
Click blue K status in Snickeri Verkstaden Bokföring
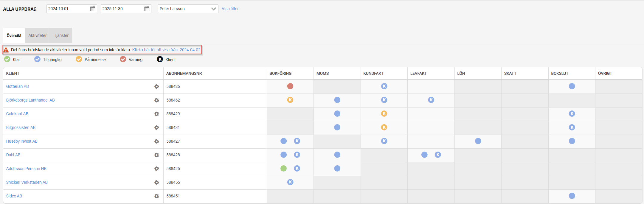[x=290, y=182]
